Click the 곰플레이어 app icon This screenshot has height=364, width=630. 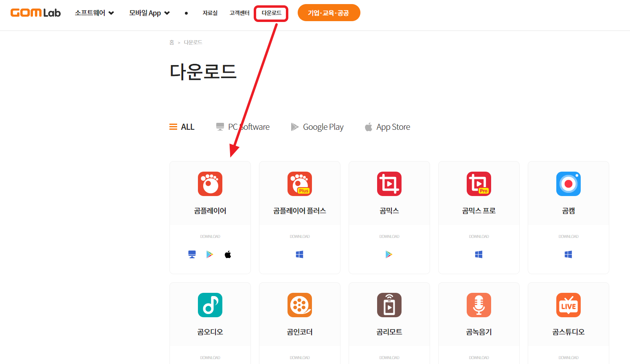pyautogui.click(x=210, y=184)
